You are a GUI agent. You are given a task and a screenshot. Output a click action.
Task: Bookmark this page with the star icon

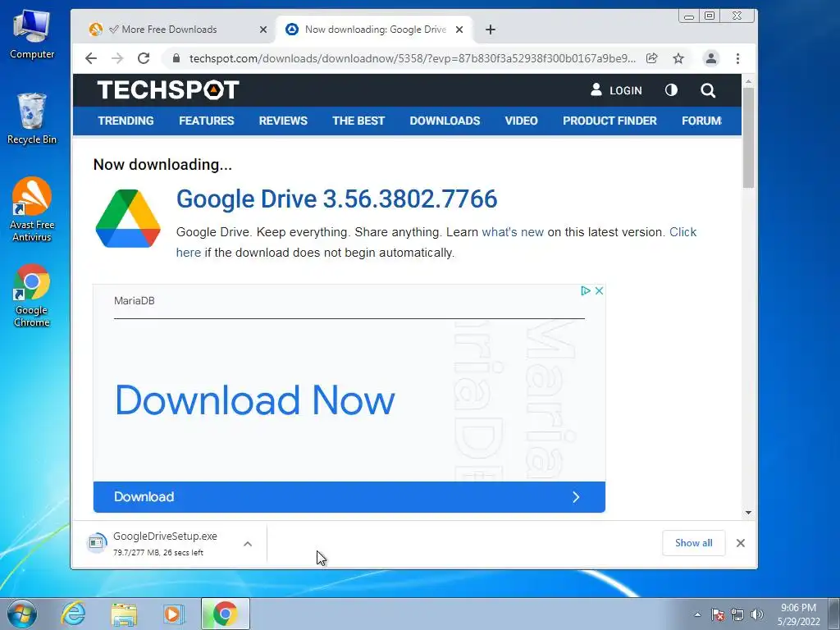click(x=678, y=58)
